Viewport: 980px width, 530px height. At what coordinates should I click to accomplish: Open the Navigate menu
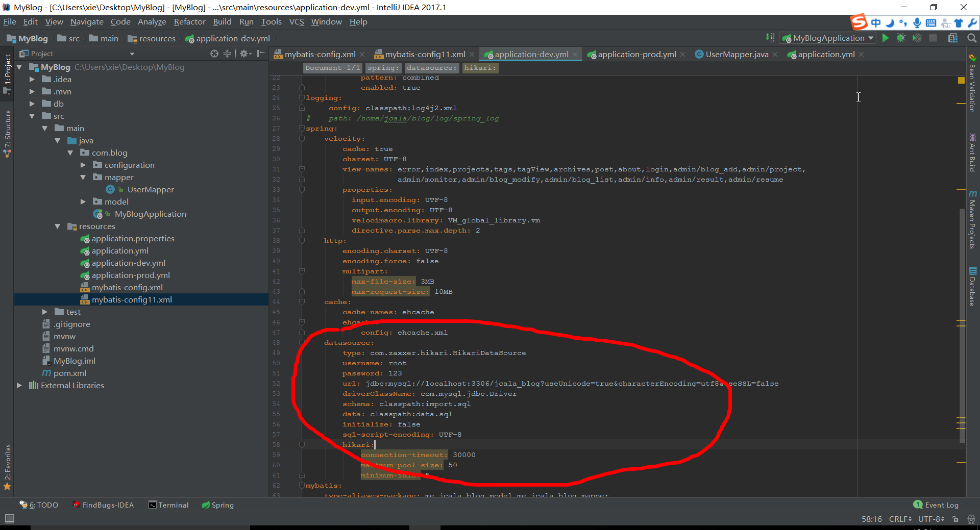tap(87, 22)
